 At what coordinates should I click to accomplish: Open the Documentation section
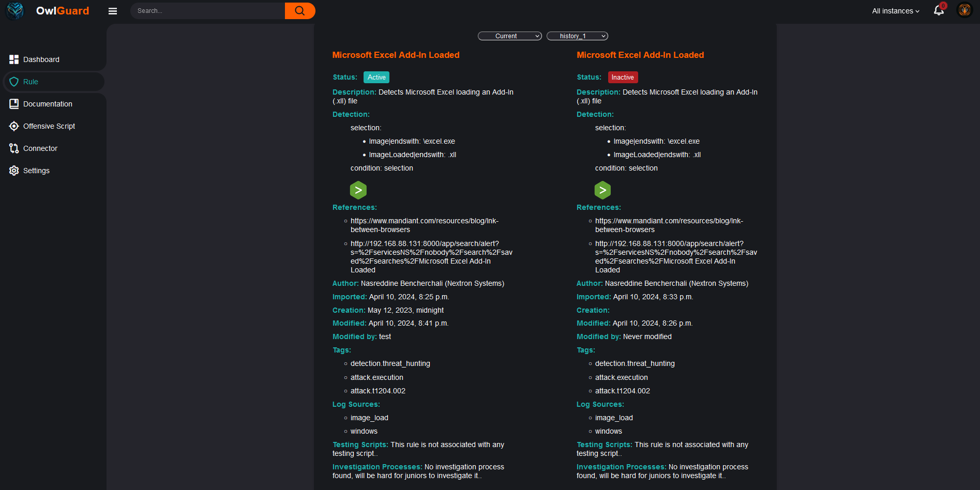click(48, 104)
